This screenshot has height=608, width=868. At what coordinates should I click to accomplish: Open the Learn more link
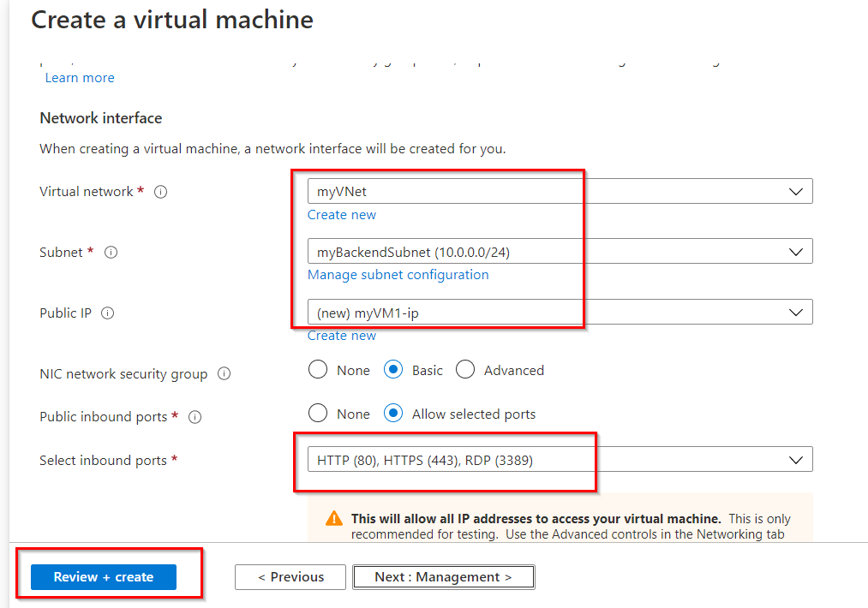(x=79, y=77)
